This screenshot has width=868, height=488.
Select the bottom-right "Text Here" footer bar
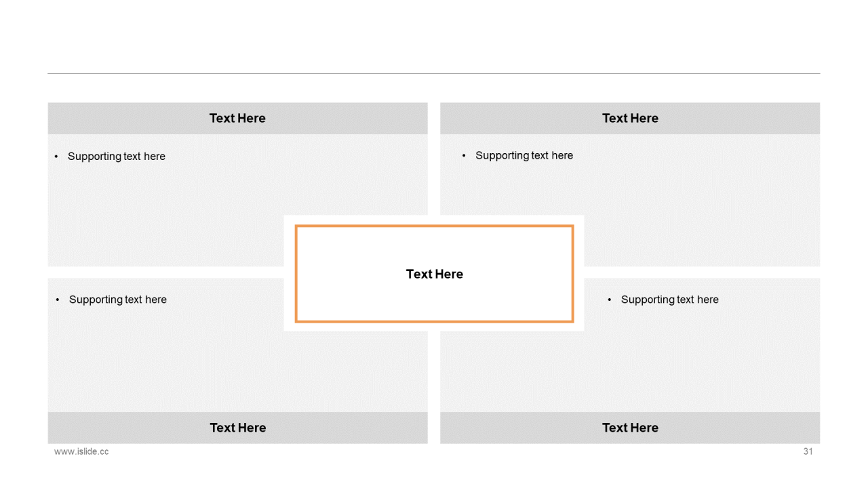click(630, 428)
